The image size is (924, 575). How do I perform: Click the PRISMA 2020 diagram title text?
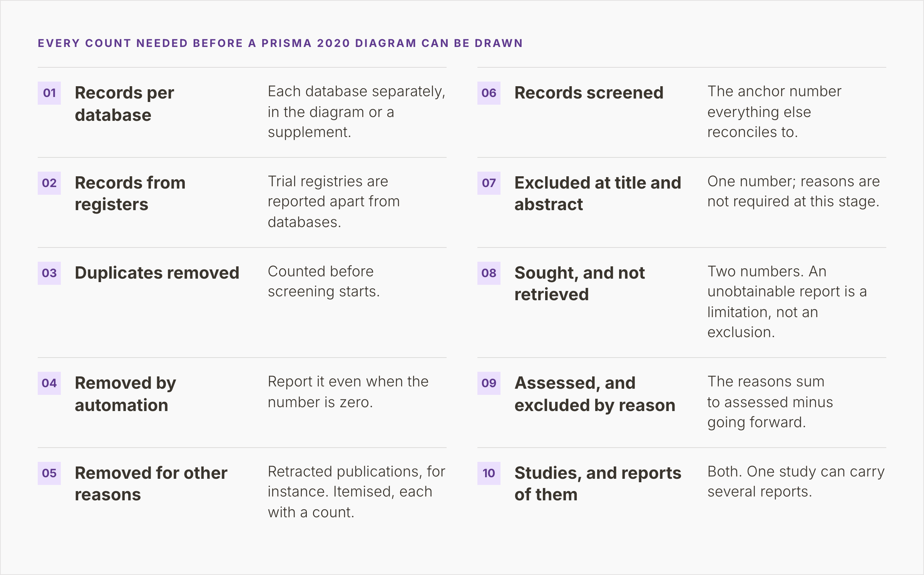click(280, 43)
